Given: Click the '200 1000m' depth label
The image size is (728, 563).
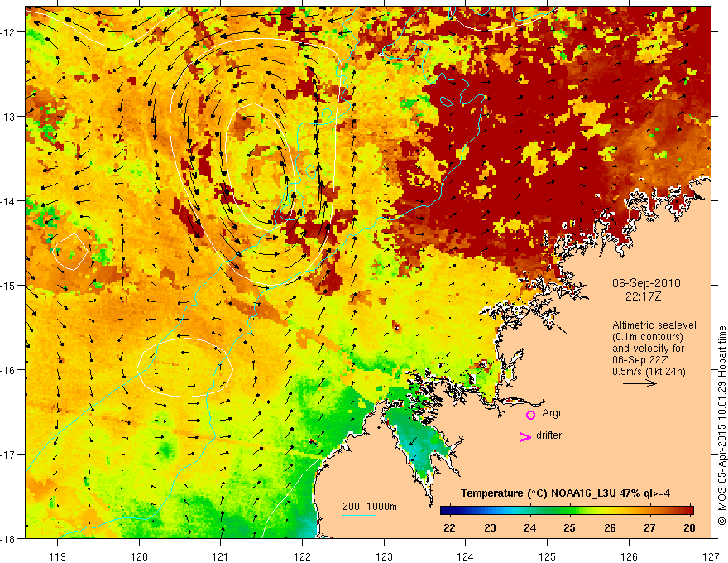Looking at the screenshot, I should [x=370, y=507].
